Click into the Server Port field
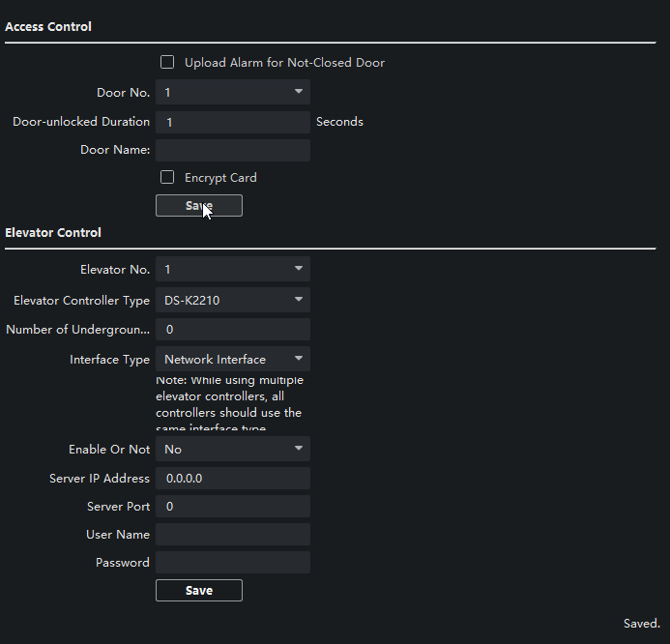670x644 pixels. point(232,507)
